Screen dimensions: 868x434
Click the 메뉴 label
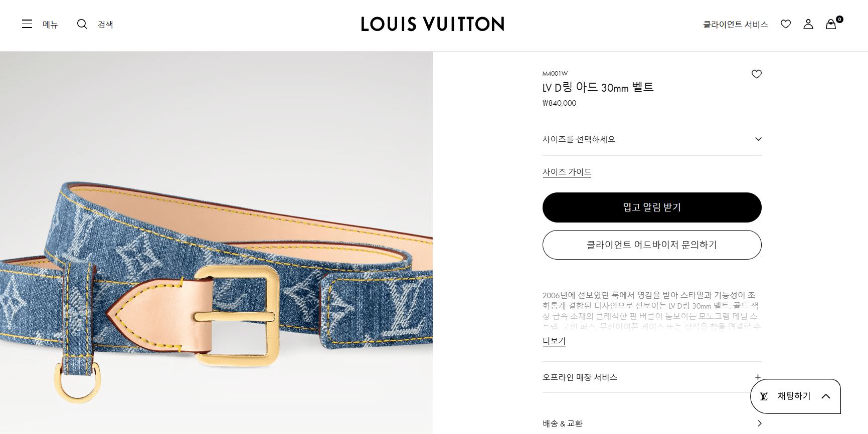50,25
